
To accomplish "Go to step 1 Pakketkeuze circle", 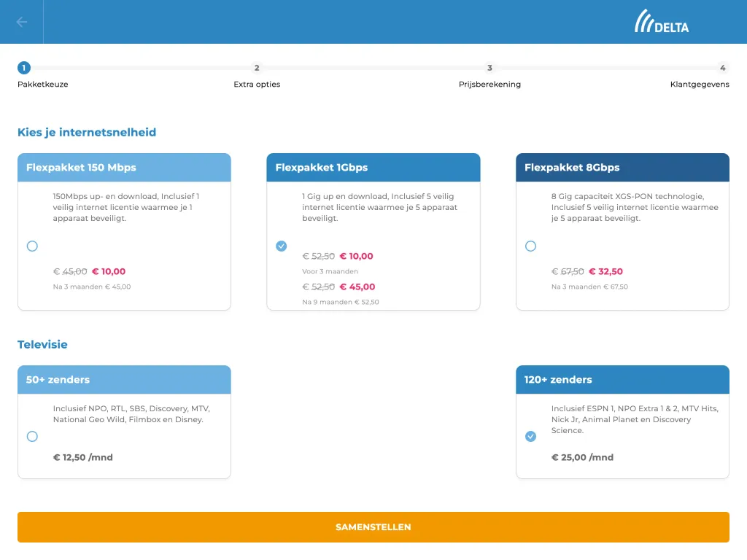I will 24,68.
